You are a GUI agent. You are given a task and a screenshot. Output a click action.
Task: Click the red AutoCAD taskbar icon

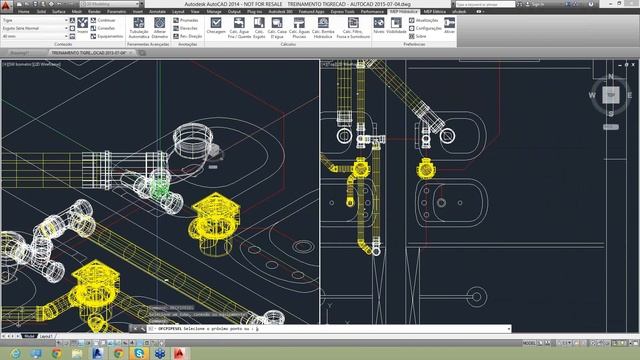(x=180, y=353)
